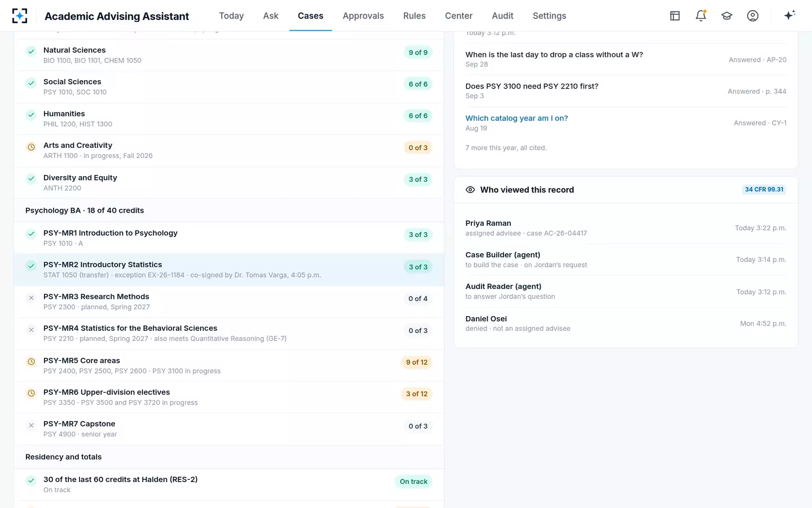Screen dimensions: 812x508
Task: Select the Social Sciences requirement row
Action: tap(229, 87)
